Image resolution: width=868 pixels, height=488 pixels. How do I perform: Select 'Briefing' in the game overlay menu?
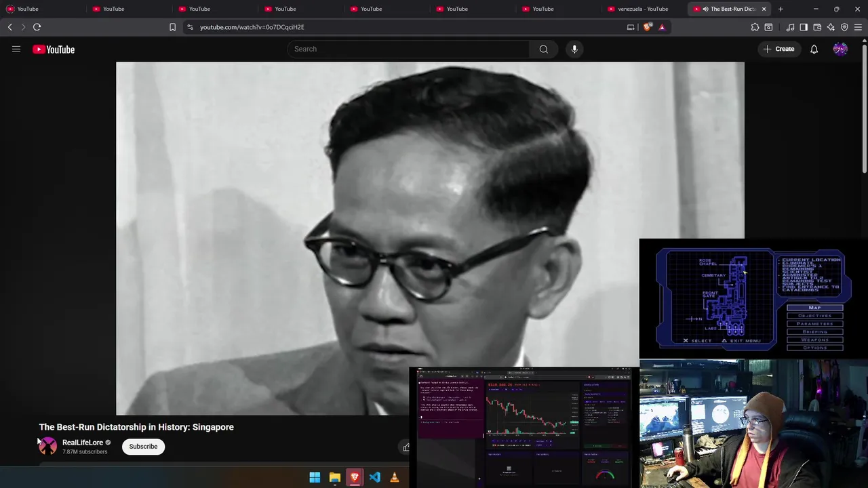click(x=814, y=332)
